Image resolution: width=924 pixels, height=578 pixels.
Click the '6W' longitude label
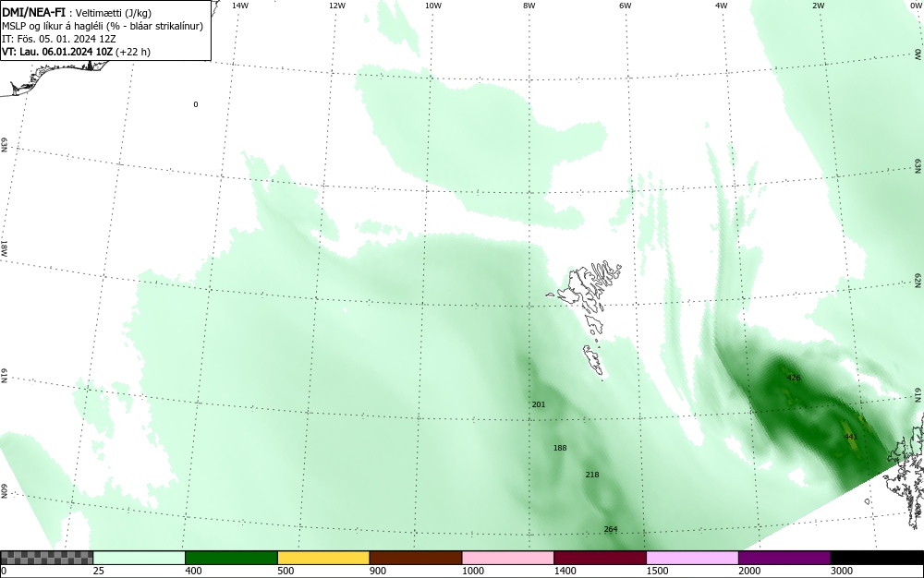click(x=626, y=6)
